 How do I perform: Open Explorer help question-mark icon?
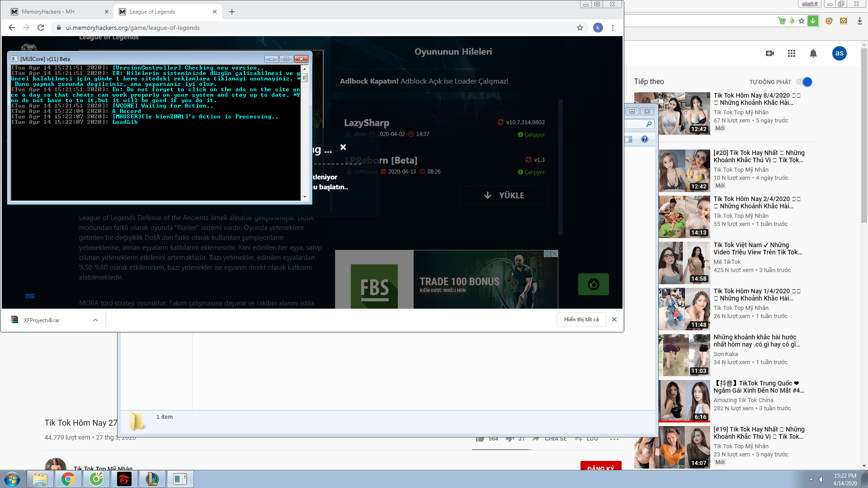pos(645,139)
